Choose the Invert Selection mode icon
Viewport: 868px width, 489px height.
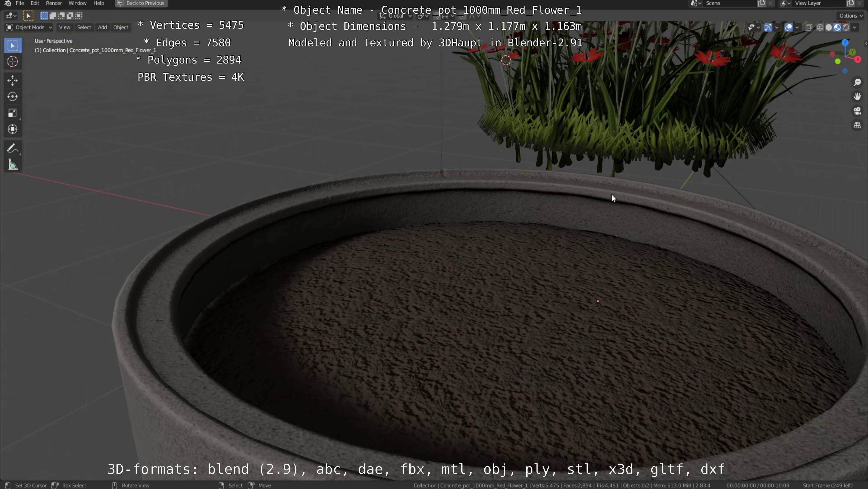coord(70,16)
